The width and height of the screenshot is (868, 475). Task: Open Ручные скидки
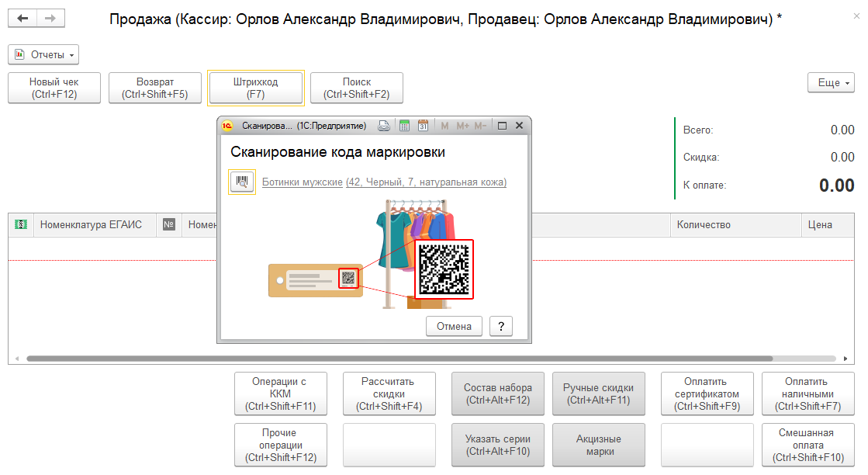[x=598, y=394]
